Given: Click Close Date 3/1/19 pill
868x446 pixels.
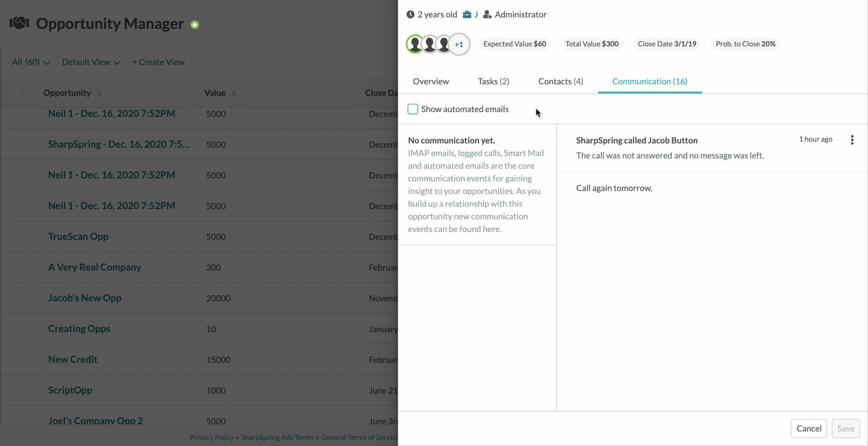Looking at the screenshot, I should click(x=667, y=44).
